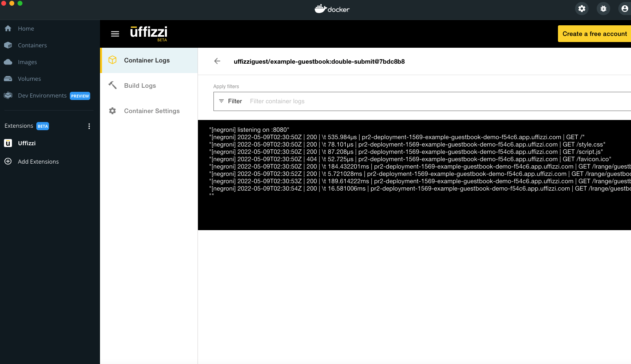Open Extensions three-dot options menu

click(89, 126)
